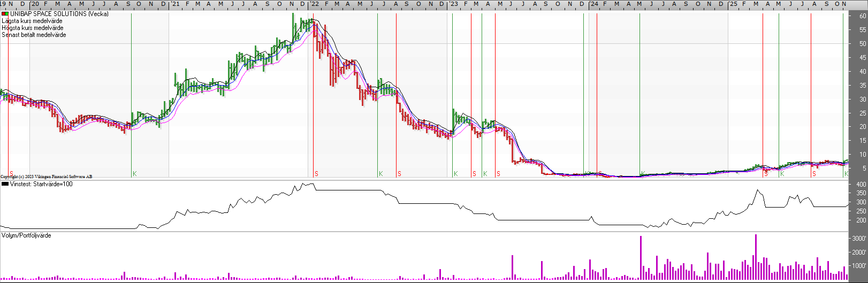Click the '25 year label on time axis

733,4
